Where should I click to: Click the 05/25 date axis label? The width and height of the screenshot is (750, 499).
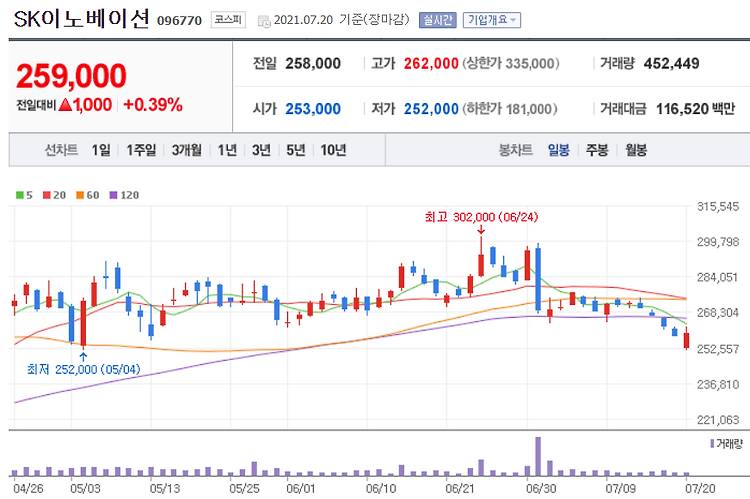[244, 488]
